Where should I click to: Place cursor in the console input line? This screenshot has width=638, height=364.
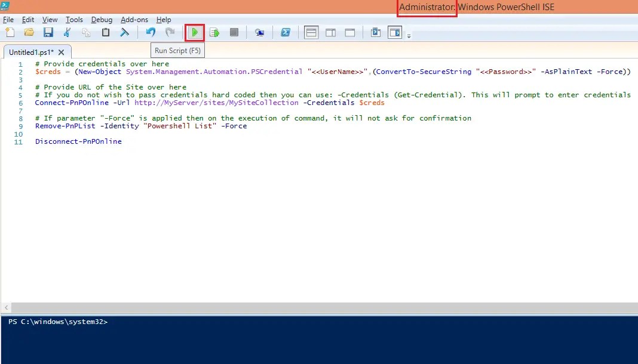pyautogui.click(x=149, y=322)
